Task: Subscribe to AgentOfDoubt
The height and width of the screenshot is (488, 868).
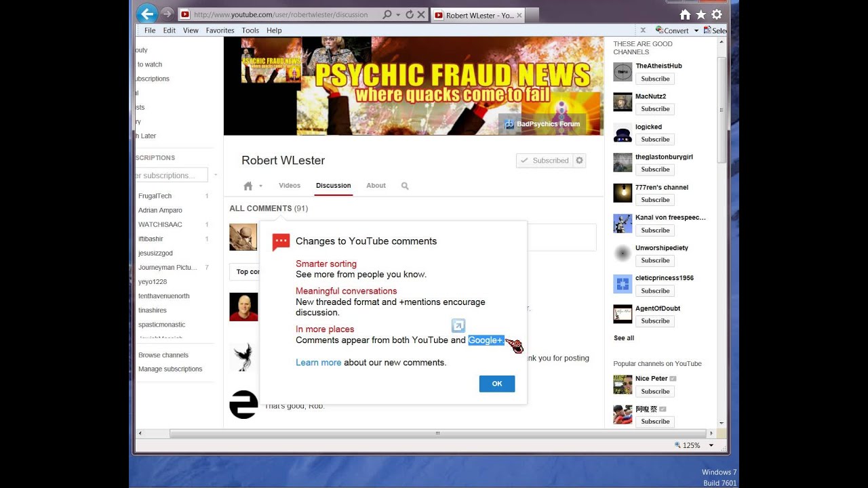Action: point(655,321)
